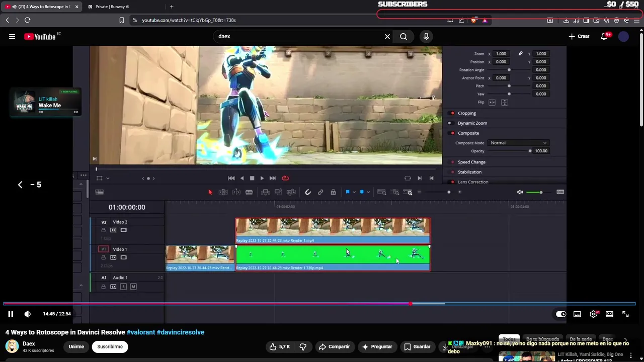This screenshot has width=644, height=362.
Task: Subscribe with the Suscribirme button
Action: (x=110, y=346)
